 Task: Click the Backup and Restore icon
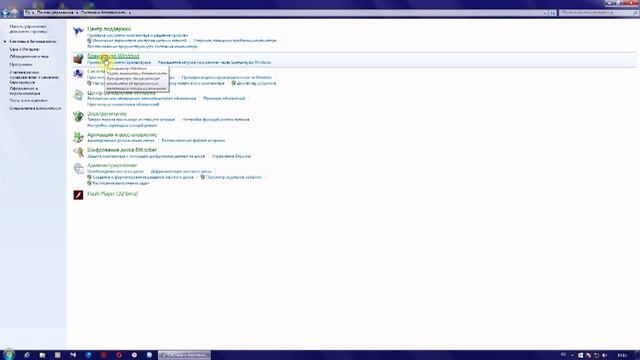[78, 137]
